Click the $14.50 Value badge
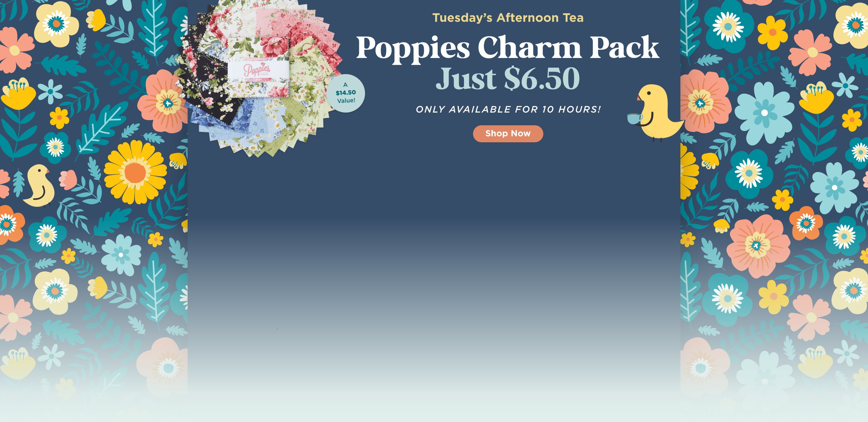Screen dimensions: 868x422 pyautogui.click(x=346, y=93)
